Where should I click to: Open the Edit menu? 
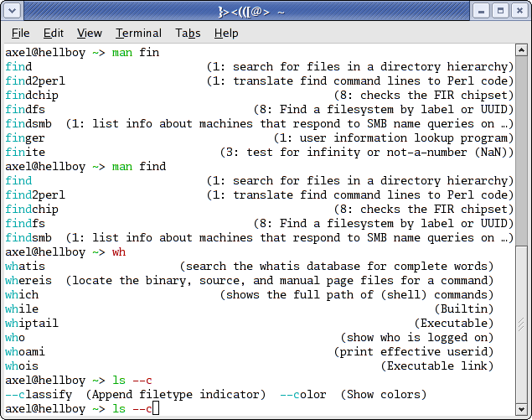[x=54, y=33]
